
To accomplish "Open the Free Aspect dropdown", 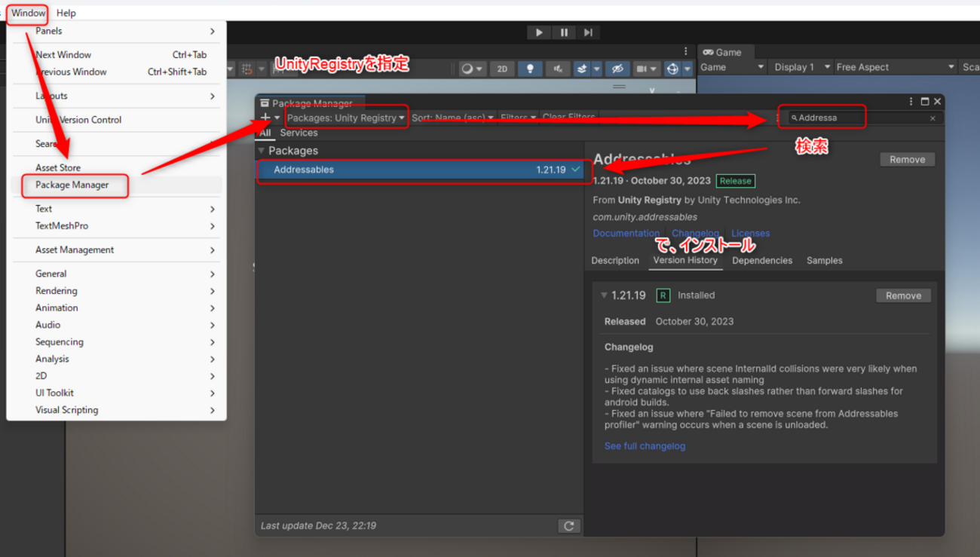I will click(894, 66).
